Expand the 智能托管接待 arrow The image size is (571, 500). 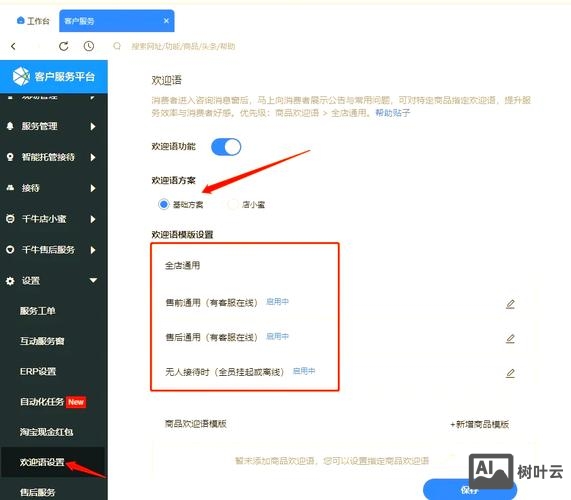[x=93, y=157]
